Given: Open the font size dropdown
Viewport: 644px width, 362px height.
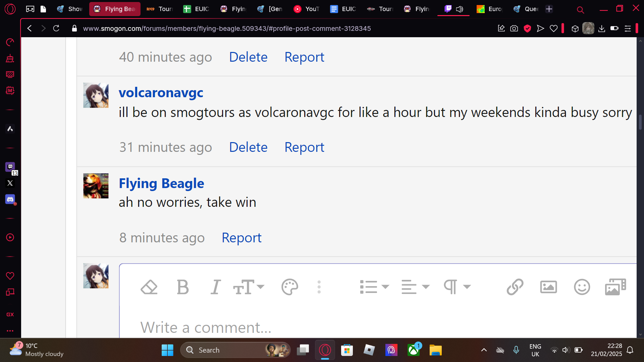Looking at the screenshot, I should pos(249,287).
